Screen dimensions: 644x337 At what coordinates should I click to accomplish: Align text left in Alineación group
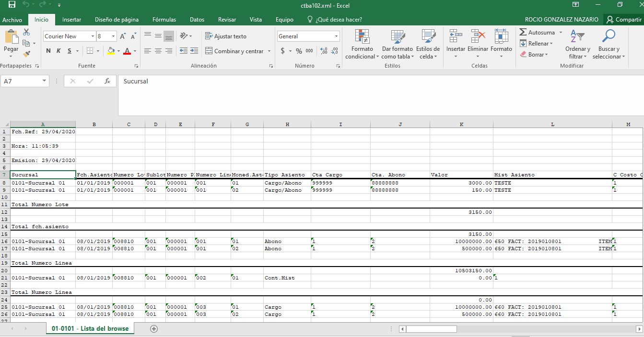pos(148,51)
